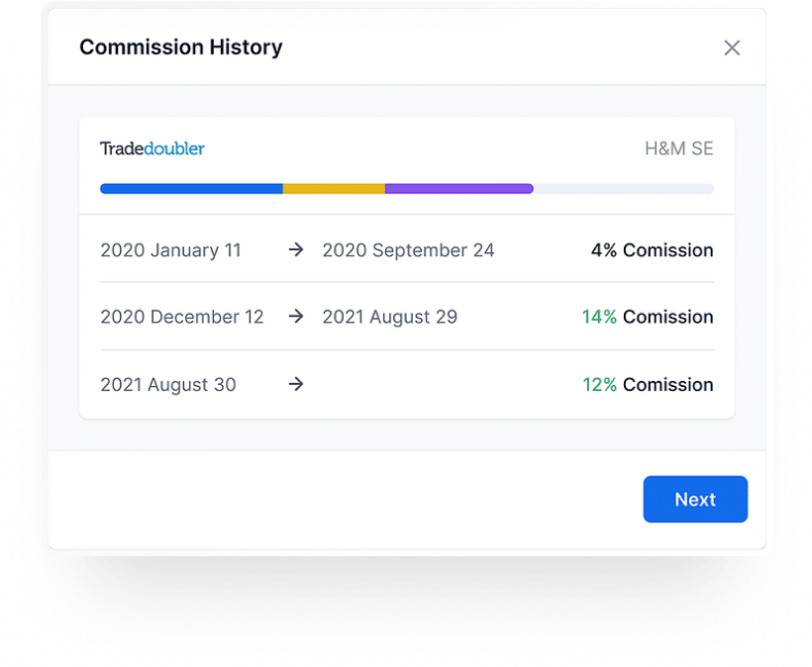The image size is (812, 667).
Task: Click the 12% Comission label
Action: tap(648, 384)
